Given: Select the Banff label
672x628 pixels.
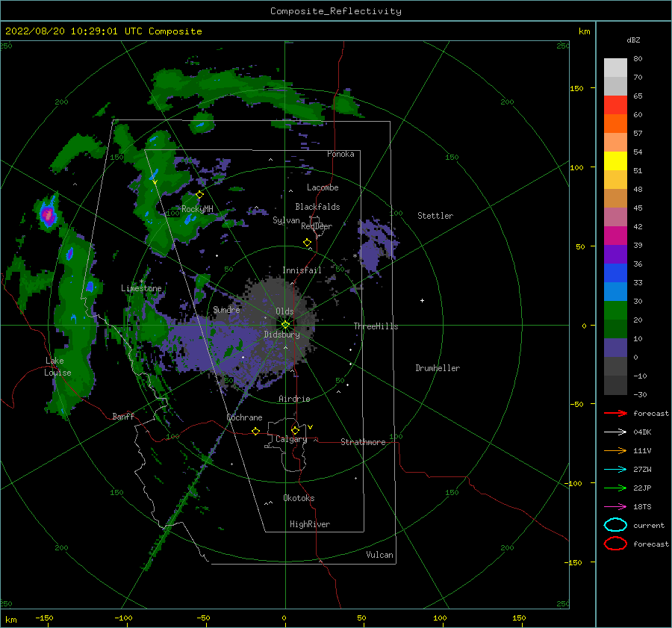Looking at the screenshot, I should tap(123, 417).
